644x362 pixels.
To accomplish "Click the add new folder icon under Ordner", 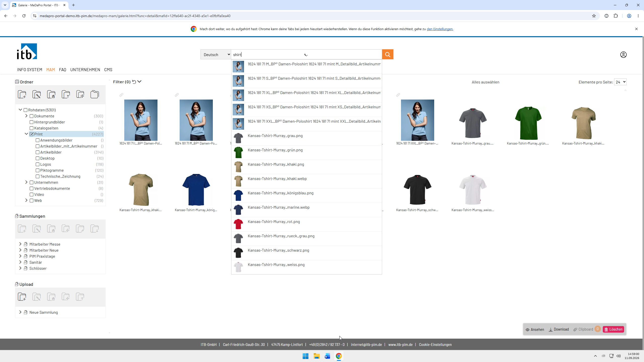I will pos(22,95).
